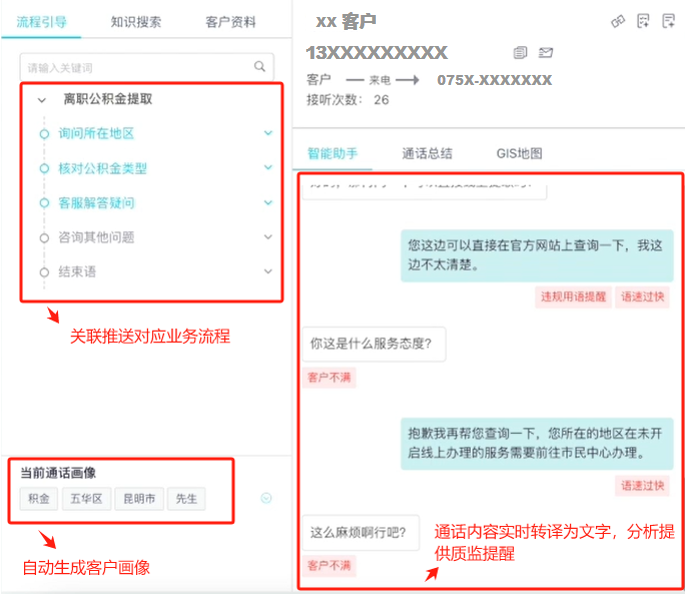This screenshot has height=594, width=685.
Task: Click the envelope message icon
Action: coord(546,53)
